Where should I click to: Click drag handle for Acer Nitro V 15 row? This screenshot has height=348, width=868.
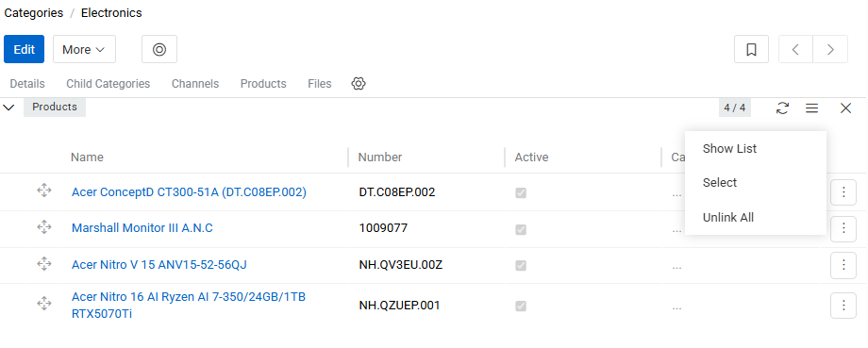pos(44,264)
